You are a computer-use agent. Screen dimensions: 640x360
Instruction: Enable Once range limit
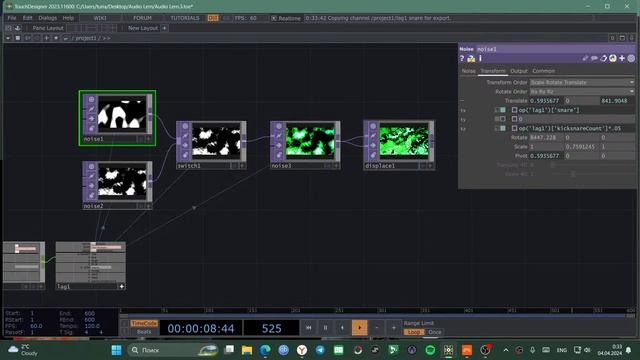pos(435,332)
